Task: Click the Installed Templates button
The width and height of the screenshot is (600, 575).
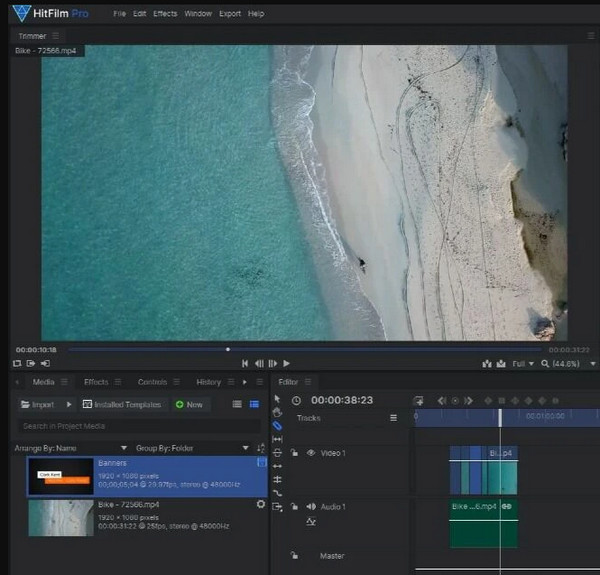Action: point(122,404)
